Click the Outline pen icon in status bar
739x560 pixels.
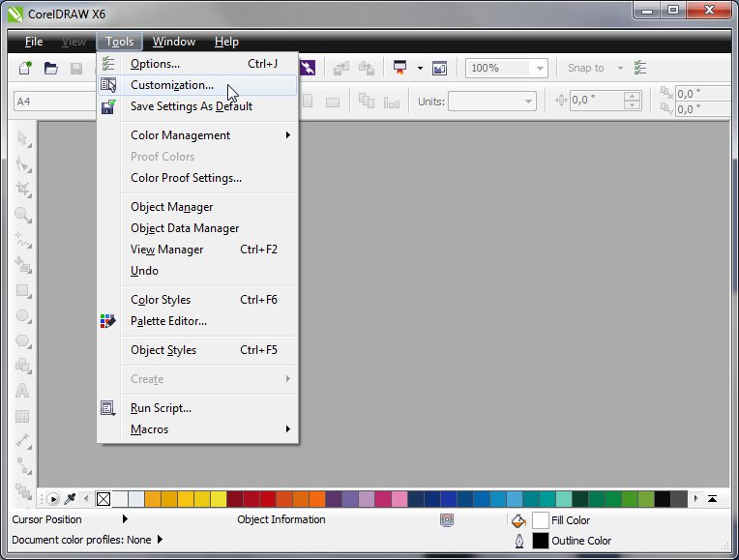click(x=518, y=541)
